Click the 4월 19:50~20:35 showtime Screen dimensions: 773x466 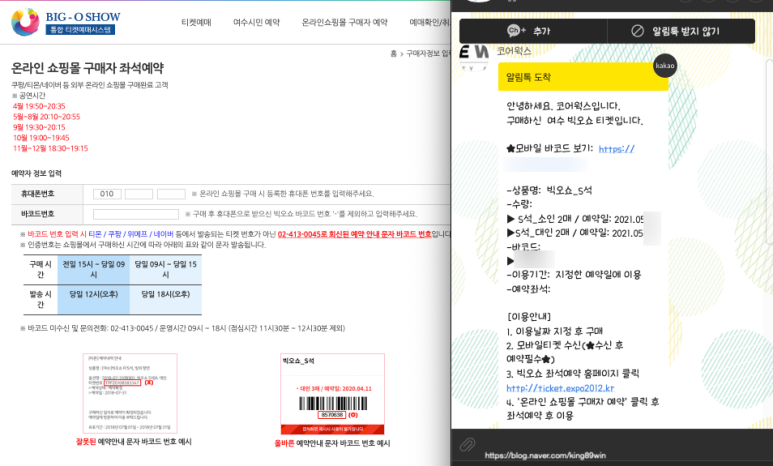tap(39, 106)
